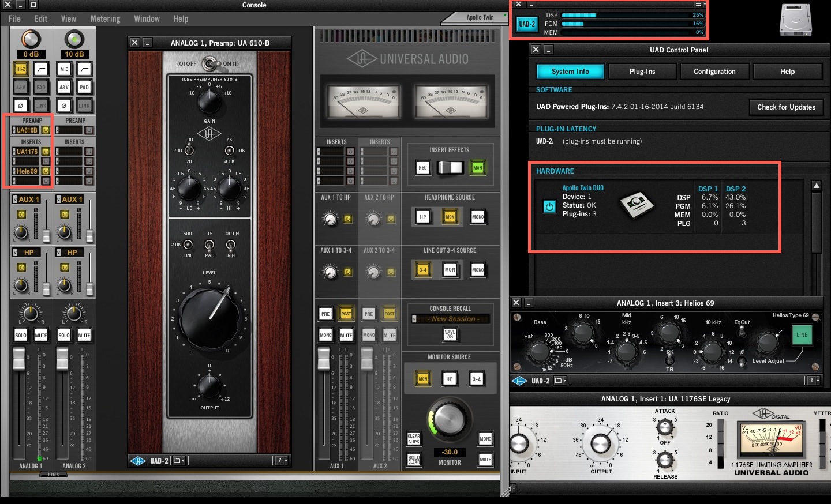Click the stereo LINK button below faders
831x504 pixels.
tap(53, 475)
